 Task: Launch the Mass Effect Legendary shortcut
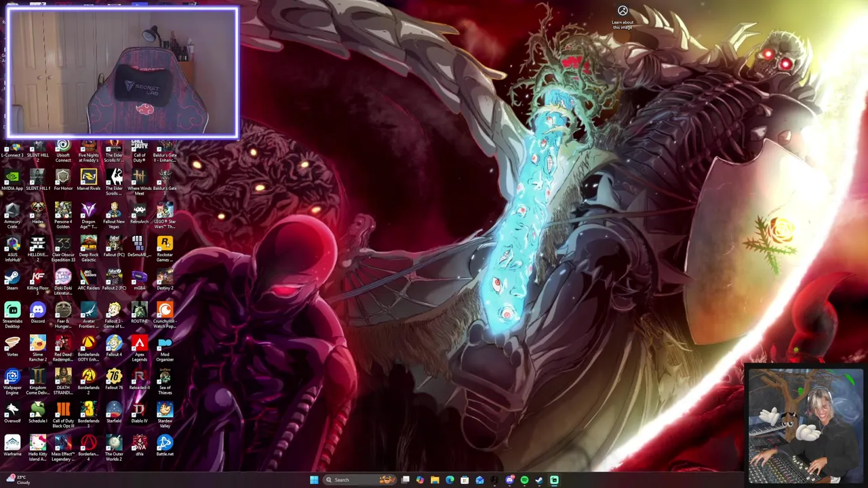click(63, 449)
